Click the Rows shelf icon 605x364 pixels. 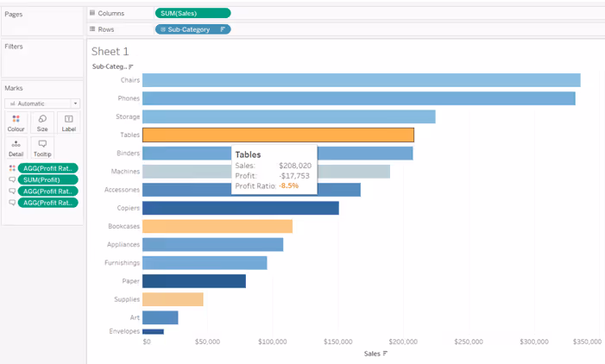point(92,29)
